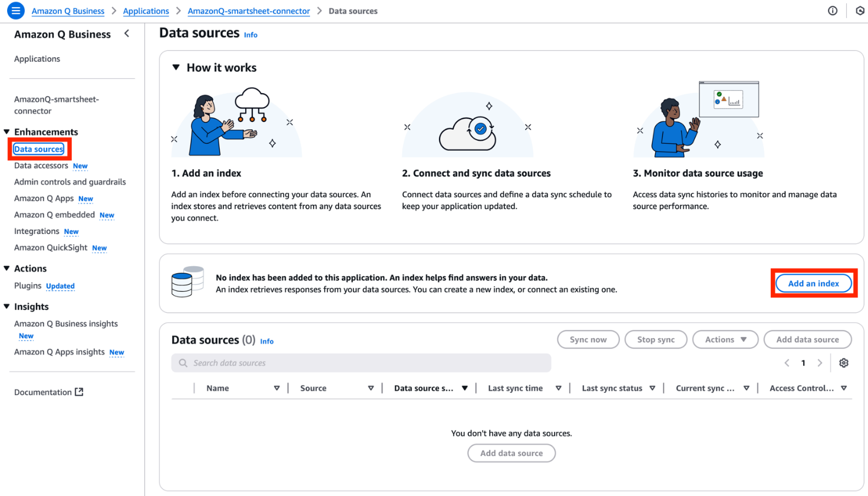The width and height of the screenshot is (868, 496).
Task: Go to previous page of data sources
Action: point(787,363)
